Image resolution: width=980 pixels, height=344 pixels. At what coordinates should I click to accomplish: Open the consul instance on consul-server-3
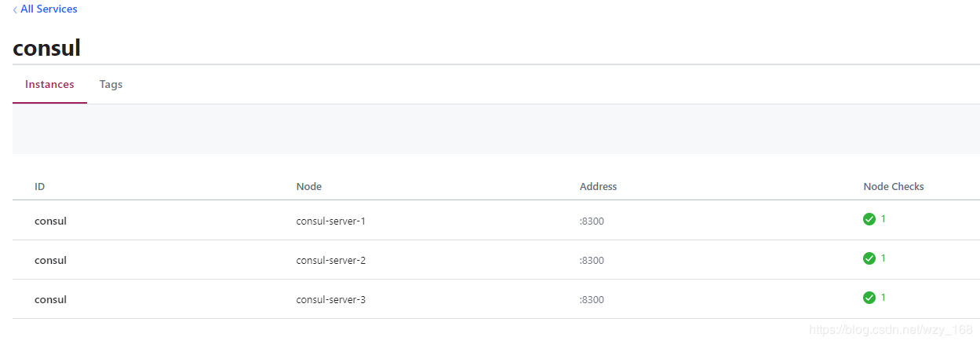pos(50,299)
